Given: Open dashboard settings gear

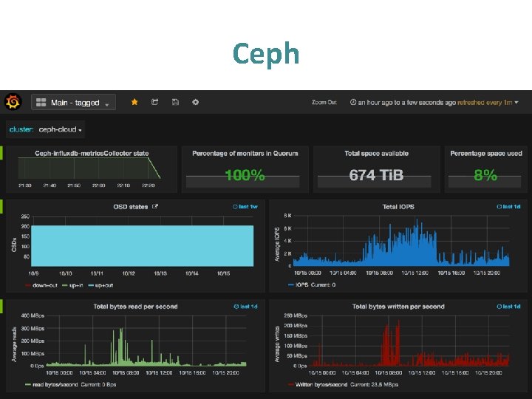Looking at the screenshot, I should pyautogui.click(x=195, y=102).
